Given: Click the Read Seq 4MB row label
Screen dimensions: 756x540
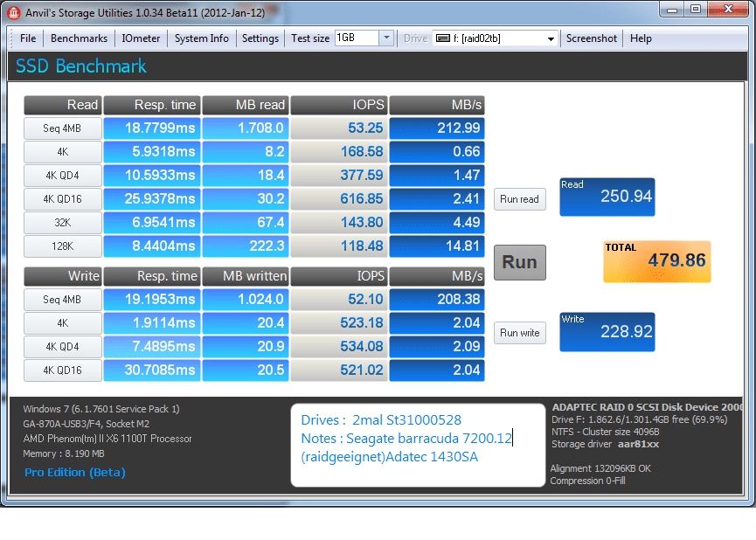Looking at the screenshot, I should pyautogui.click(x=63, y=128).
